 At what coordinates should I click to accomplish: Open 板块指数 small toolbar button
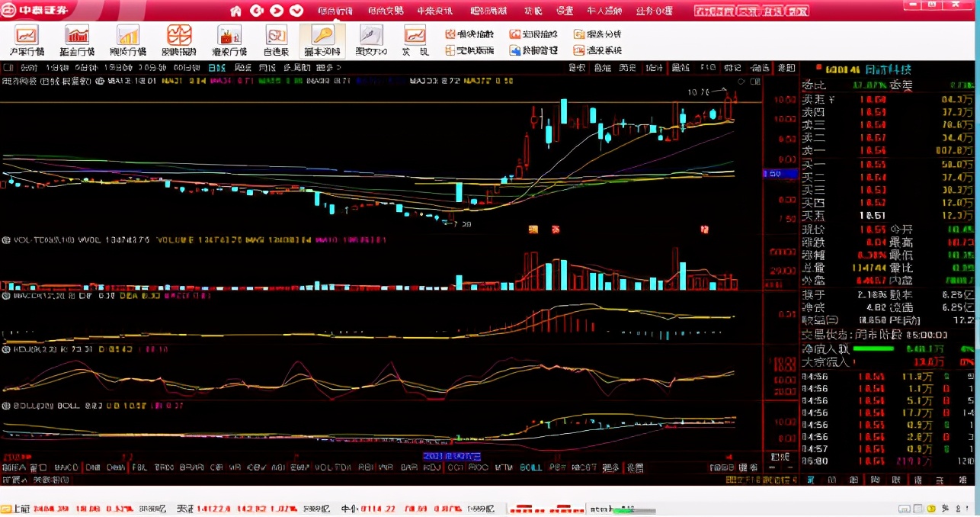click(x=469, y=34)
